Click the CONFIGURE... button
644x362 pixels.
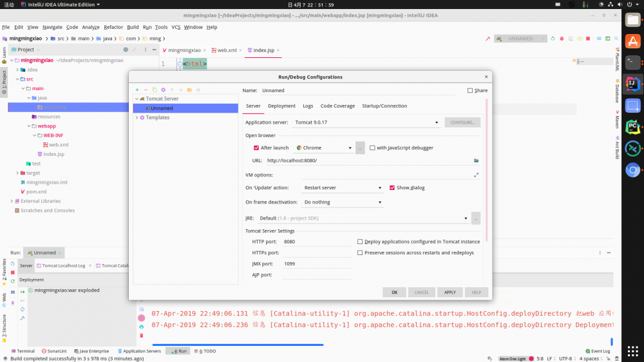coord(462,122)
